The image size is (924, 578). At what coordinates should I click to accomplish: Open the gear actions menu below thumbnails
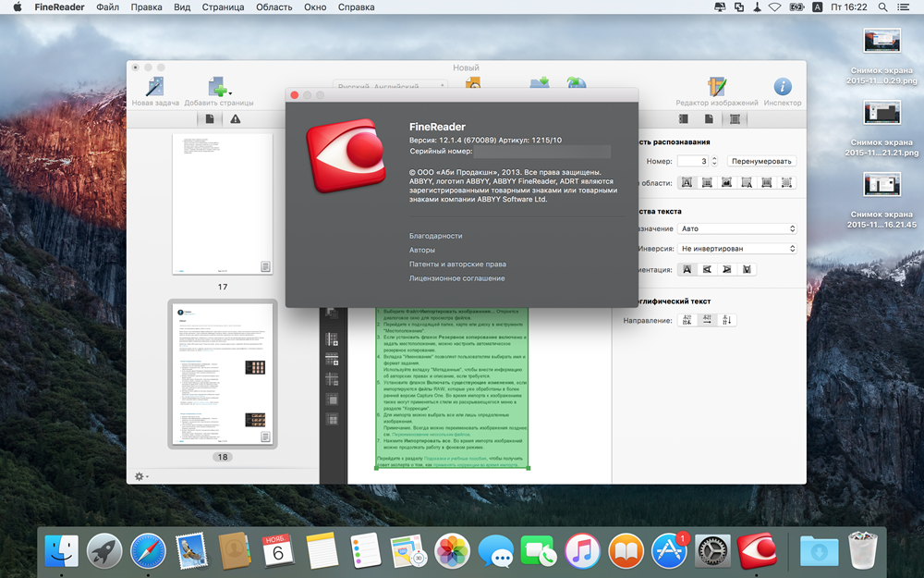pos(141,476)
